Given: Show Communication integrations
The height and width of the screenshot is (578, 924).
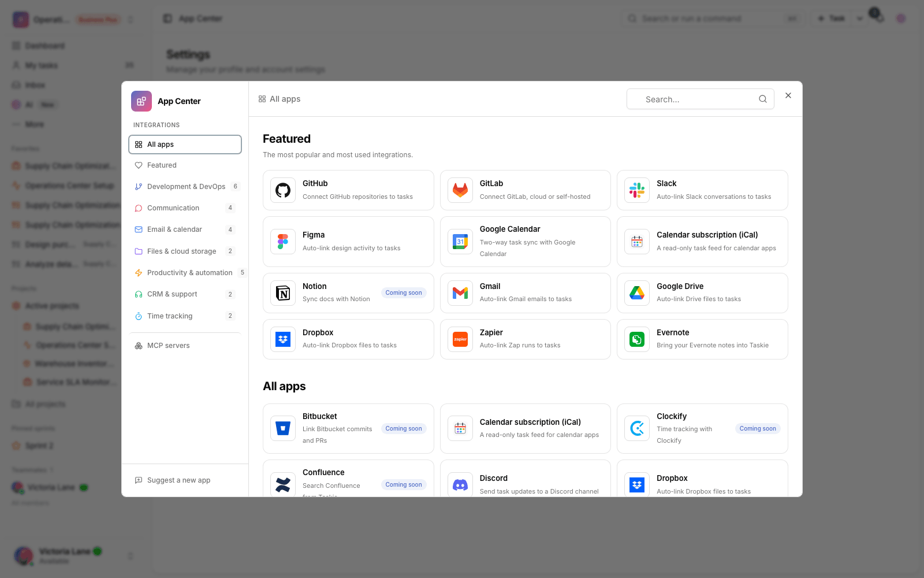Looking at the screenshot, I should [185, 208].
